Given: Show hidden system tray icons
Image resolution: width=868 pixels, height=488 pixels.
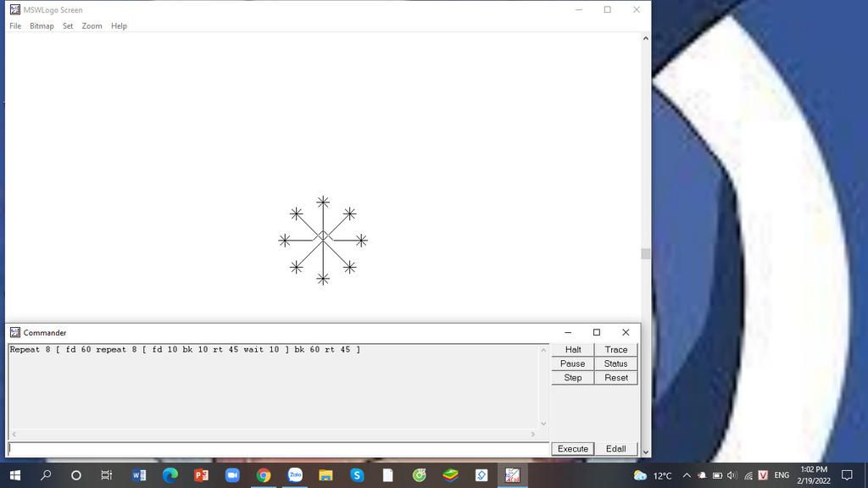Looking at the screenshot, I should 687,476.
